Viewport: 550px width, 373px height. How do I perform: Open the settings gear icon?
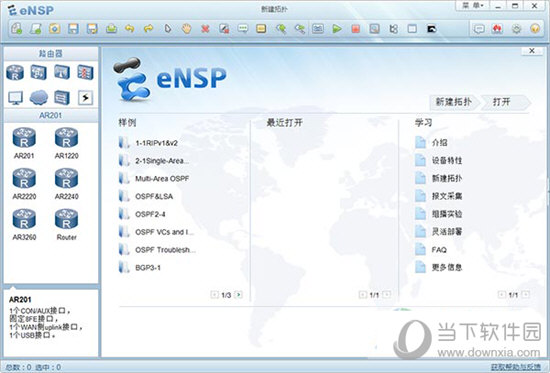pos(516,29)
